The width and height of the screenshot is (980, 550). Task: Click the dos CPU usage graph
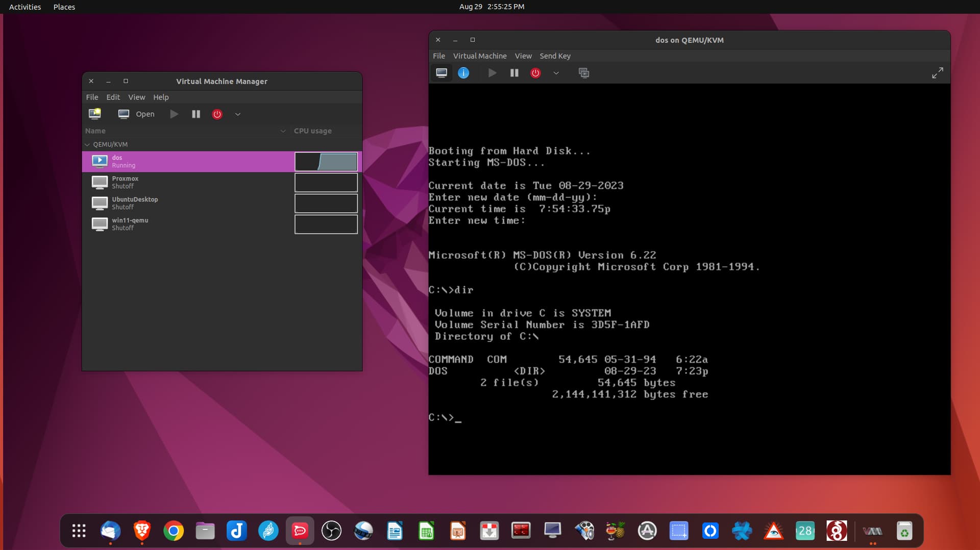pos(326,162)
